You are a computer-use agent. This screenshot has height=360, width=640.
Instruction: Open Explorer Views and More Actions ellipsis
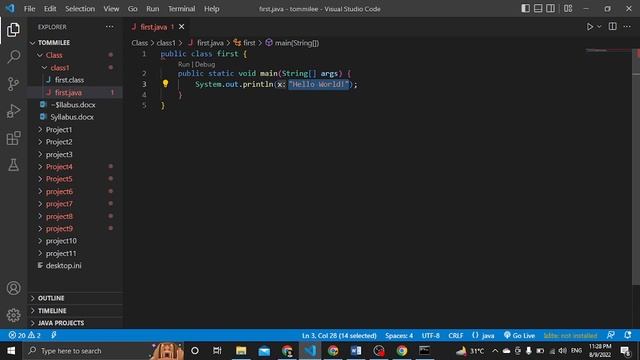click(x=110, y=27)
